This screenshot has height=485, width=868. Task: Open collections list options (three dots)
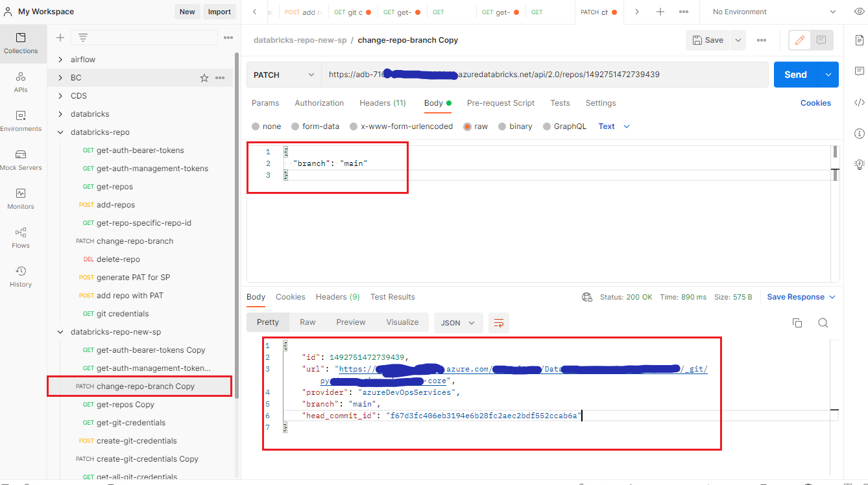pyautogui.click(x=228, y=38)
